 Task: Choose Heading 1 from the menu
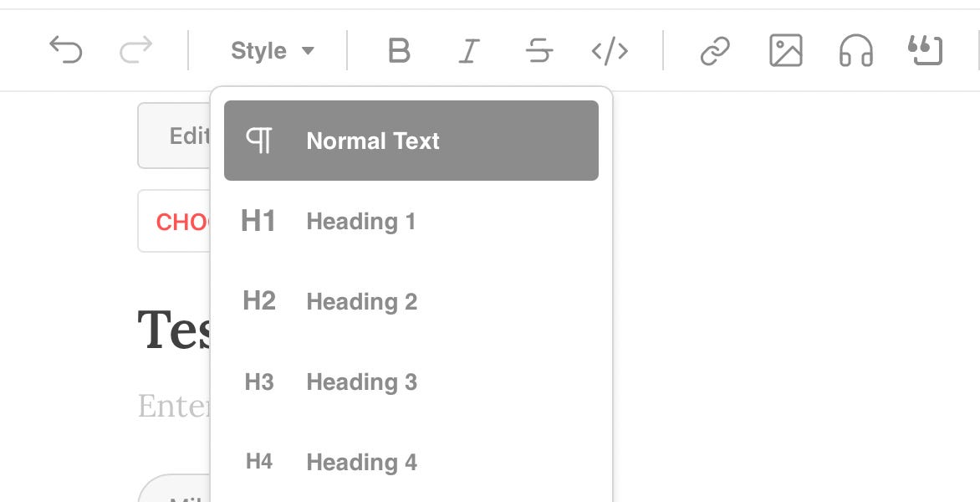point(360,221)
